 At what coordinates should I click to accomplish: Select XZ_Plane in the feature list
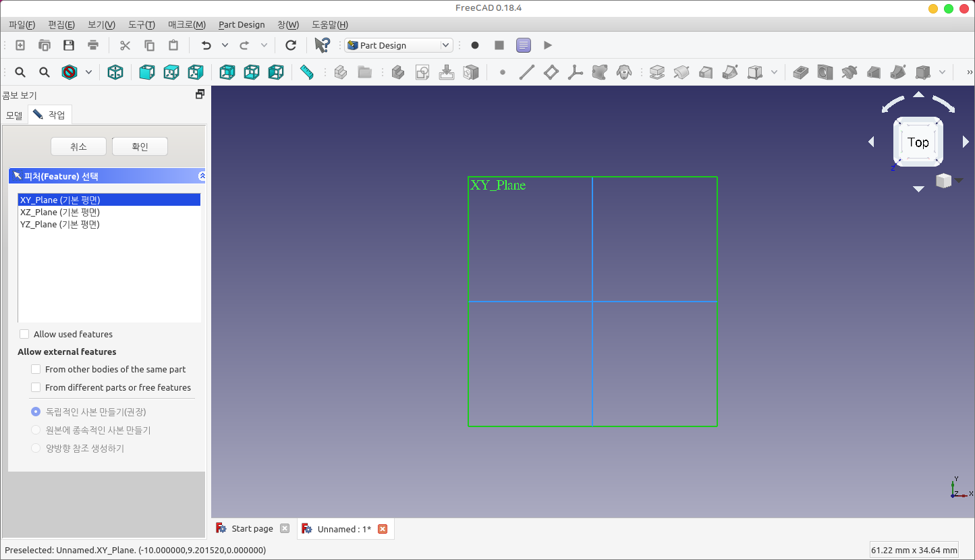(x=60, y=212)
